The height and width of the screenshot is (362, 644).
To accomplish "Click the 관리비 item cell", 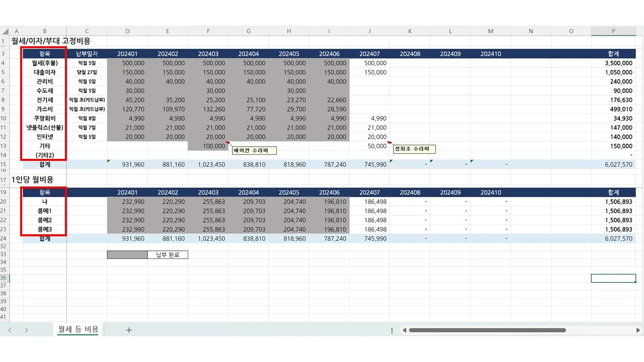I will tap(45, 81).
